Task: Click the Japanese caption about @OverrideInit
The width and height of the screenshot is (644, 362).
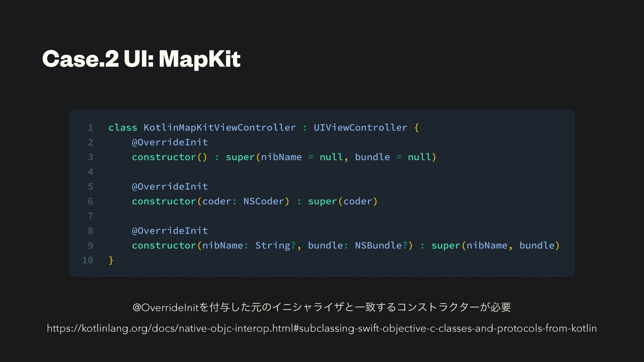Action: [322, 307]
